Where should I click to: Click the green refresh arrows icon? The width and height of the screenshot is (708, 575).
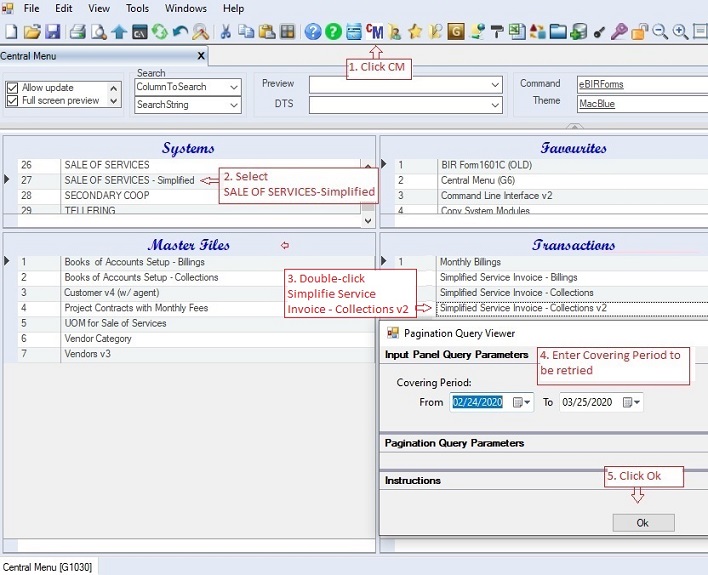pos(159,32)
